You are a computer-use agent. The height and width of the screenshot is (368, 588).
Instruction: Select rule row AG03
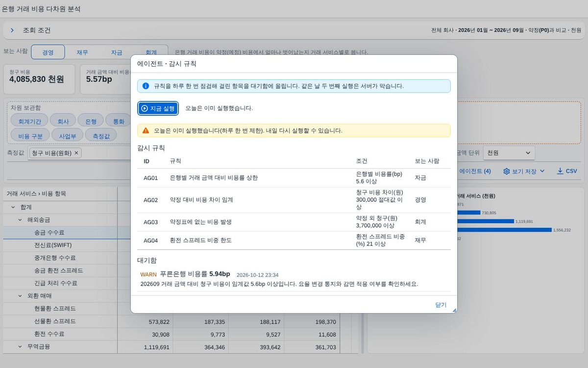(294, 222)
